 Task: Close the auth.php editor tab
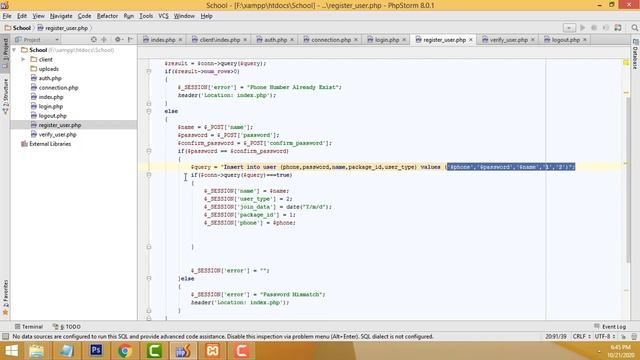click(x=292, y=40)
